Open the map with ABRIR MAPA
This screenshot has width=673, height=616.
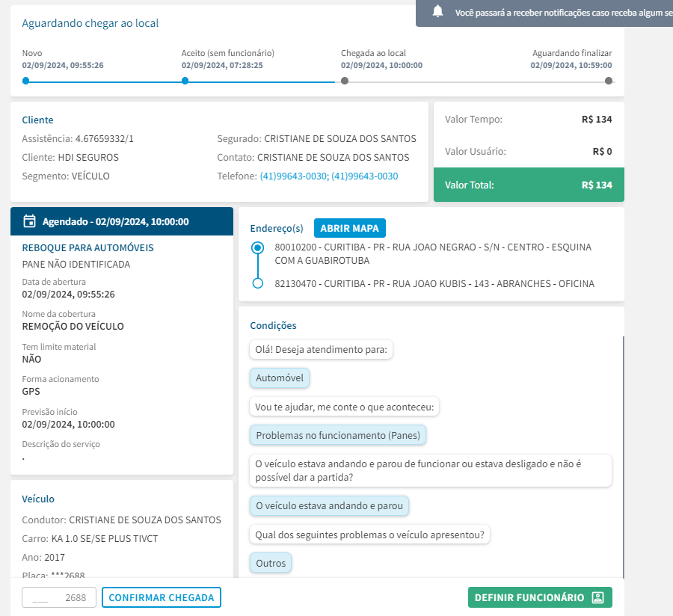[349, 228]
